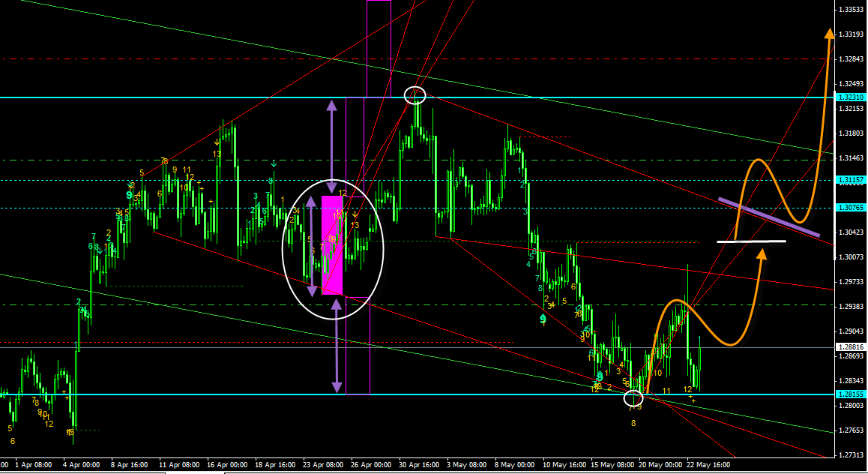Image resolution: width=868 pixels, height=474 pixels.
Task: Click the large orange arrowhead at top right
Action: (x=830, y=32)
